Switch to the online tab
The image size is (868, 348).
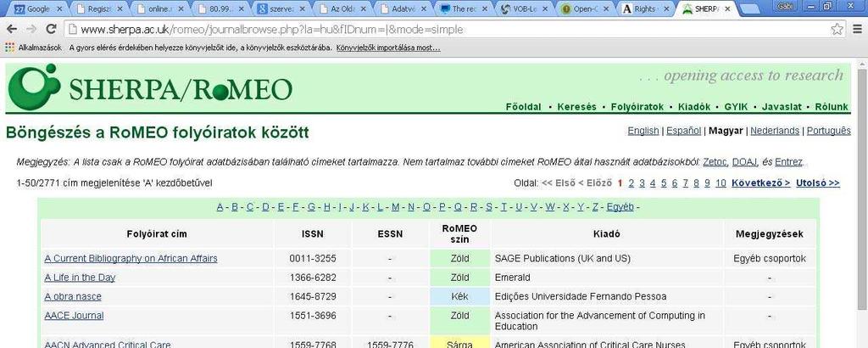tap(159, 8)
